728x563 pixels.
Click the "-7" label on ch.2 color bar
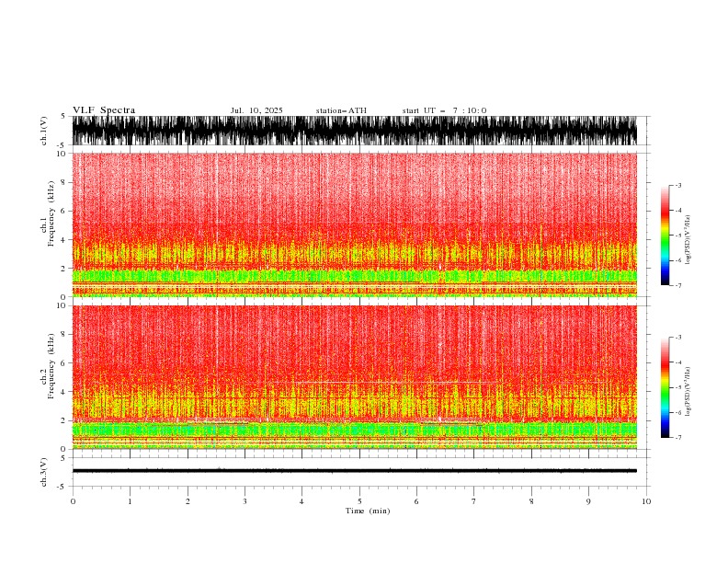678,438
